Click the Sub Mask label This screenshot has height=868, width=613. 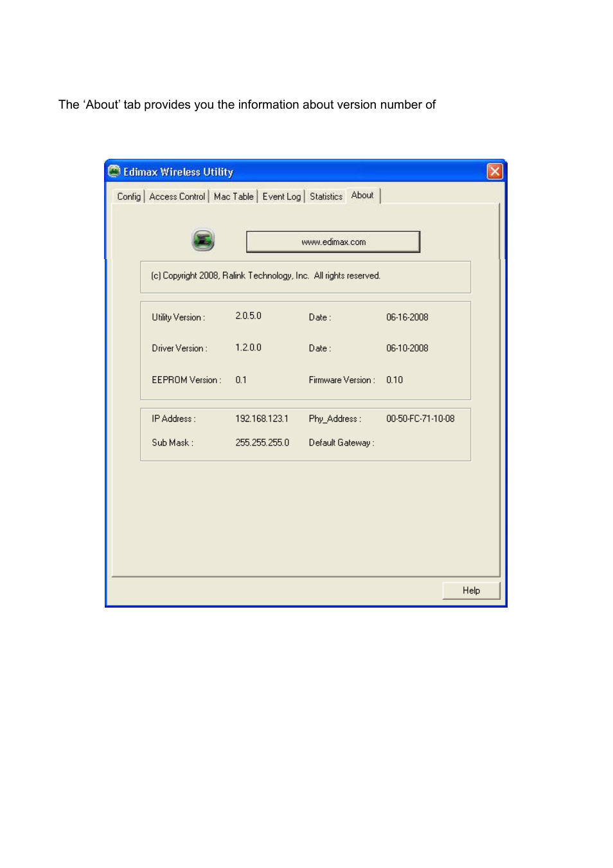tap(172, 442)
